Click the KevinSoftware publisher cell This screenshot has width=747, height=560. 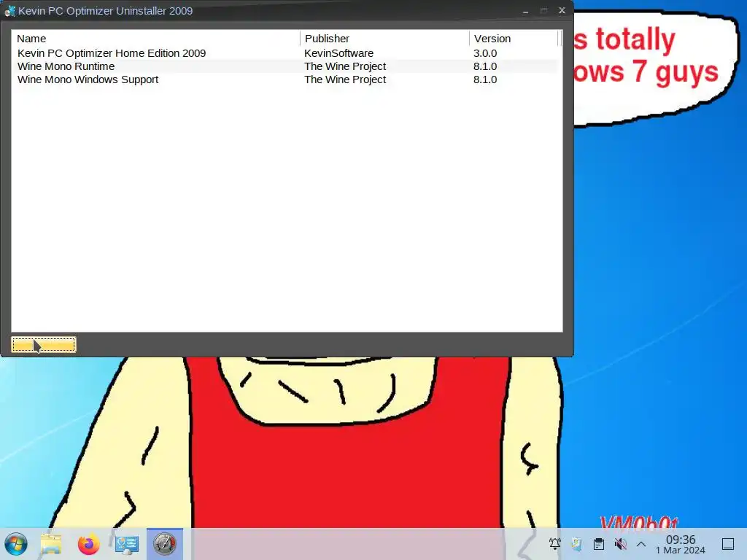pos(338,52)
